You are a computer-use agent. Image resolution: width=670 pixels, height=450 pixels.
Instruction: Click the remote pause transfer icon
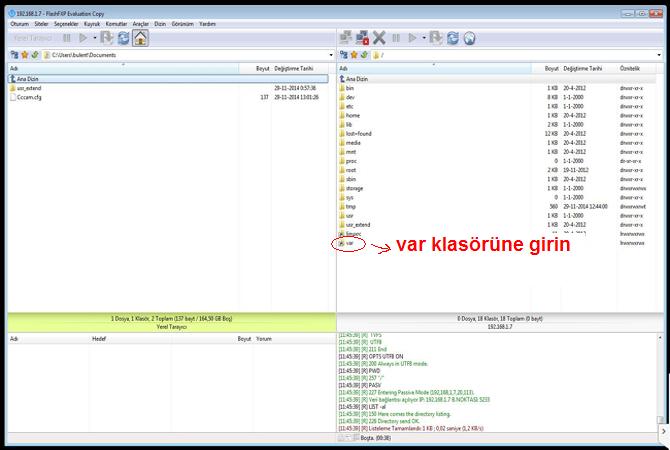pos(397,38)
